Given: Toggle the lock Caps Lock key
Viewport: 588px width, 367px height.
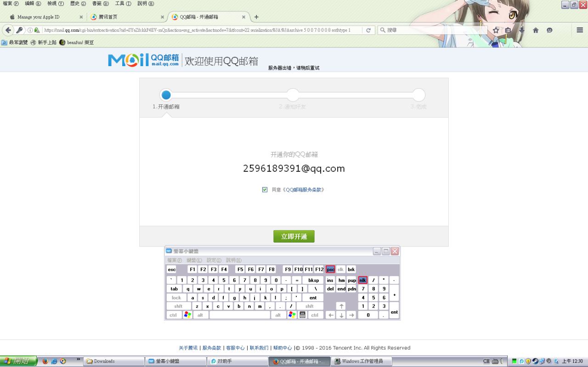Looking at the screenshot, I should (176, 298).
